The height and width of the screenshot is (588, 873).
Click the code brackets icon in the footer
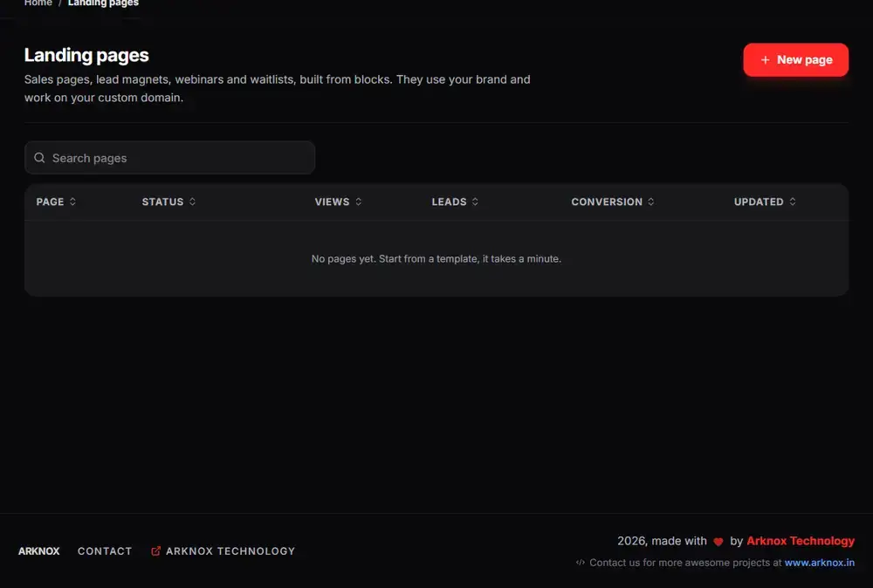pyautogui.click(x=581, y=563)
